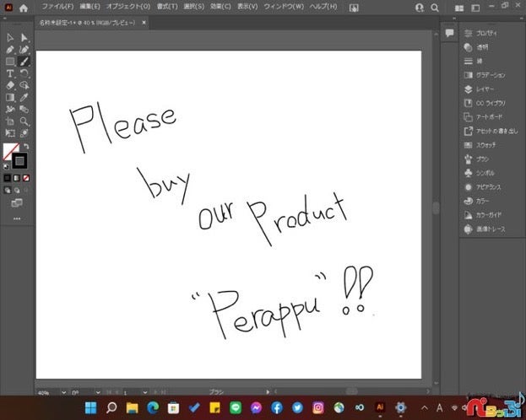Image resolution: width=526 pixels, height=420 pixels.
Task: Open the zoom level 40% dropdown
Action: click(x=62, y=392)
